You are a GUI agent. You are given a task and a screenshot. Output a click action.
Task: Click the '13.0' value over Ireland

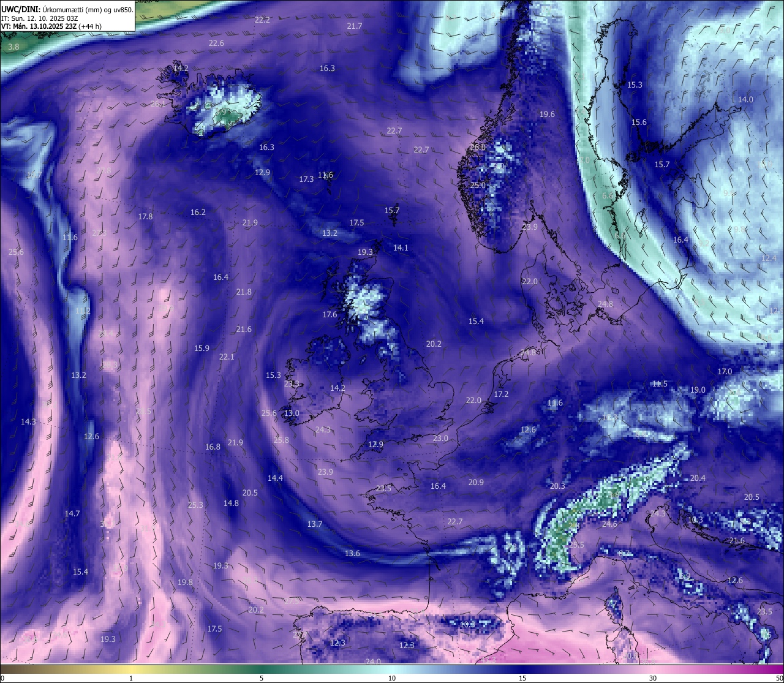(x=292, y=413)
